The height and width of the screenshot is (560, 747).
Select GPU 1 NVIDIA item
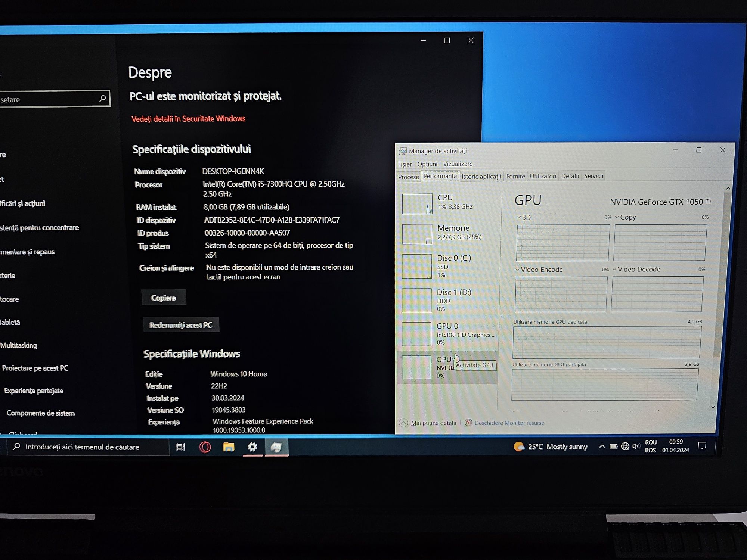pos(447,367)
